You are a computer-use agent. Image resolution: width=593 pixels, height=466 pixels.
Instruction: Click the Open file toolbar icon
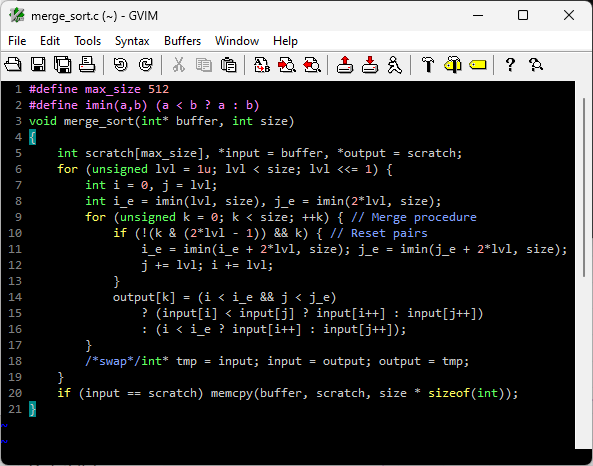(x=13, y=64)
